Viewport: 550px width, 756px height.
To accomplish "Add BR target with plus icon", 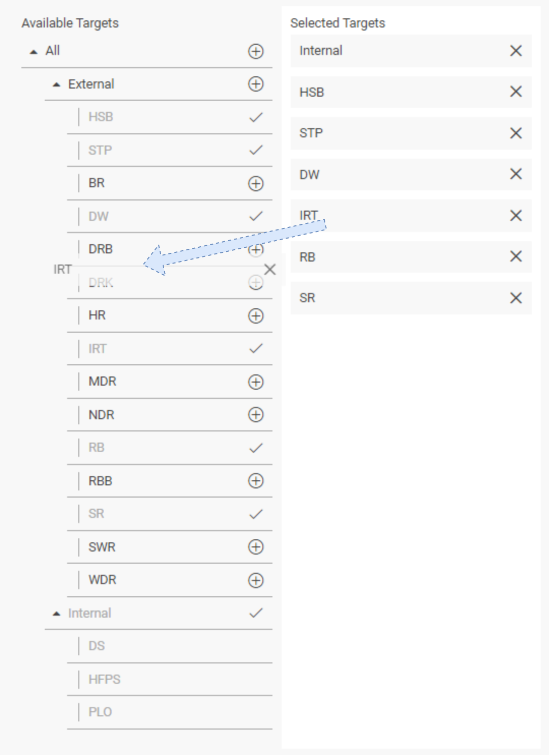I will tap(256, 183).
